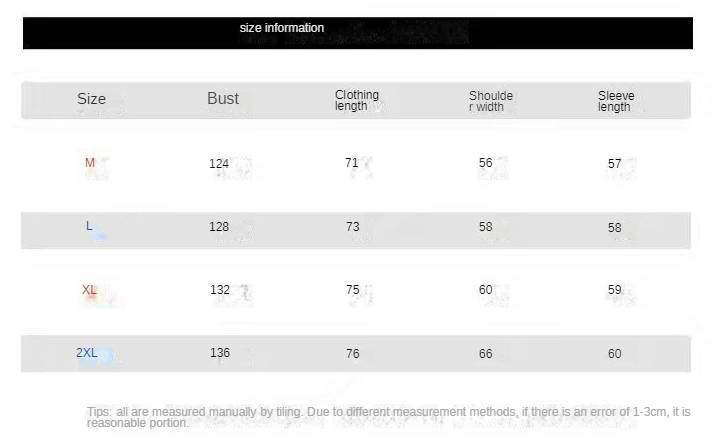This screenshot has height=443, width=722.
Task: Click shoulder width value 66
Action: click(x=485, y=354)
